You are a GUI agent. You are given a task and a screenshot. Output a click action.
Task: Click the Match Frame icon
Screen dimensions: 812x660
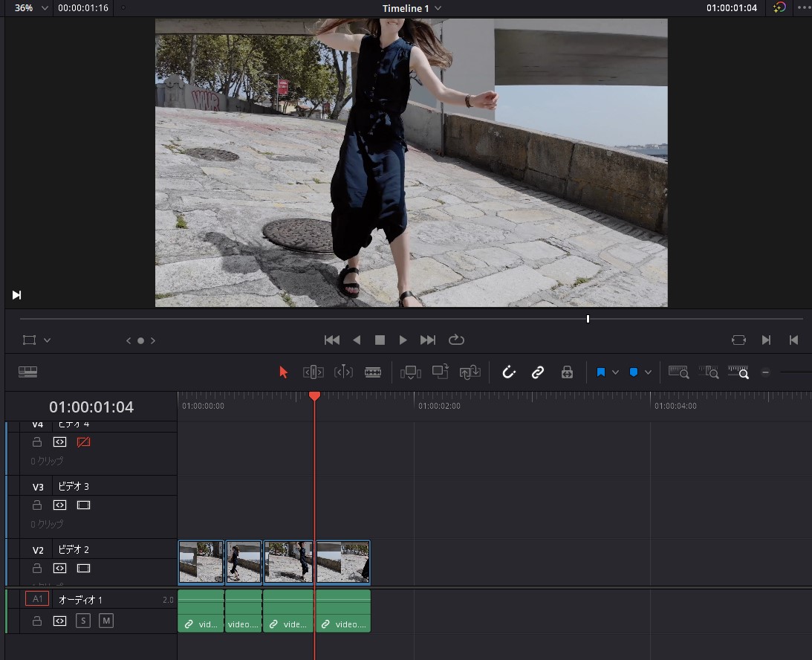point(738,340)
